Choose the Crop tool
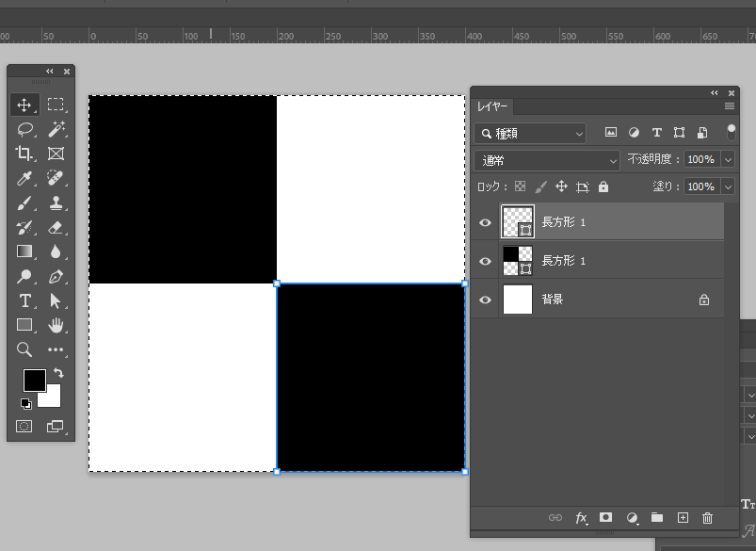This screenshot has height=551, width=756. tap(25, 154)
